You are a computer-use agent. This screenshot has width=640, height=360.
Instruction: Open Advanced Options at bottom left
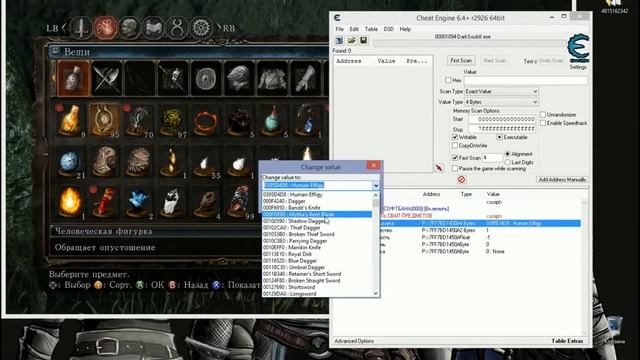[x=354, y=341]
